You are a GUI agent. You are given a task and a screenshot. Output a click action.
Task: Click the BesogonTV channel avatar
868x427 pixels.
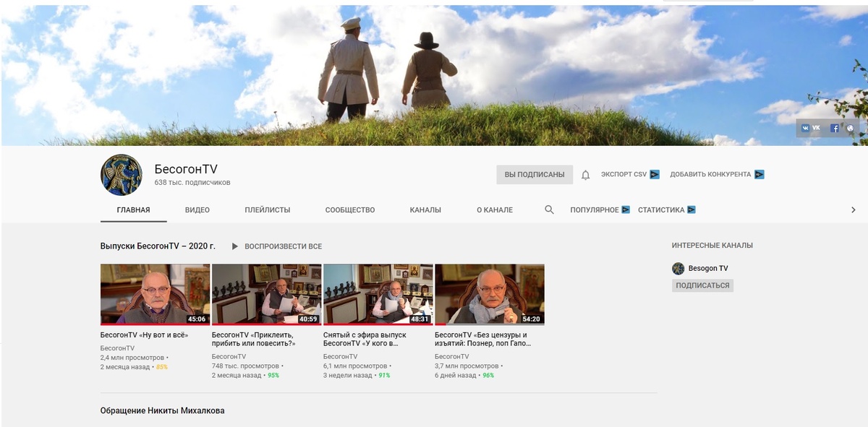(122, 175)
